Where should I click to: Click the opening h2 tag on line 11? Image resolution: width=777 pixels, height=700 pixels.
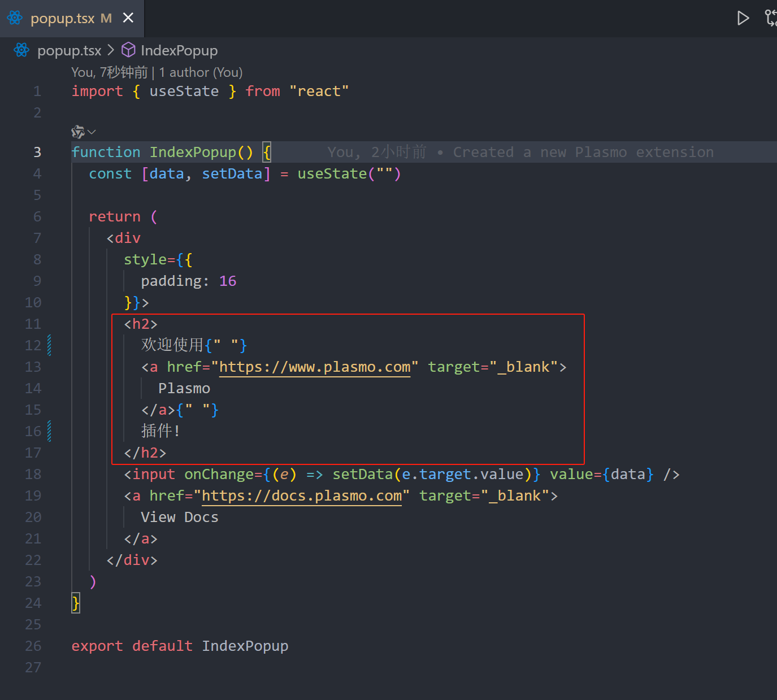click(141, 324)
